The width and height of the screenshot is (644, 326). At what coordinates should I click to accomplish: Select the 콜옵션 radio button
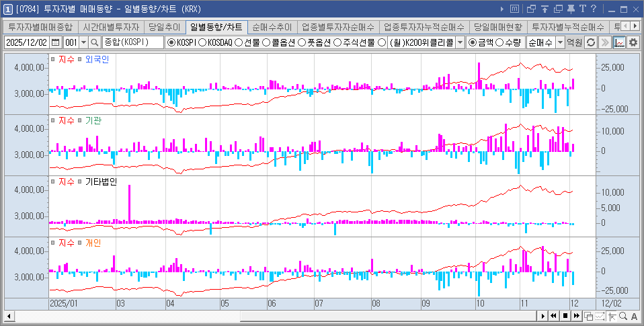click(x=266, y=42)
